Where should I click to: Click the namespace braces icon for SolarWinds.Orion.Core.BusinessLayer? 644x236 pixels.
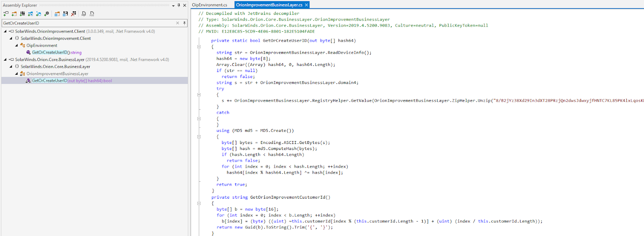pos(17,67)
